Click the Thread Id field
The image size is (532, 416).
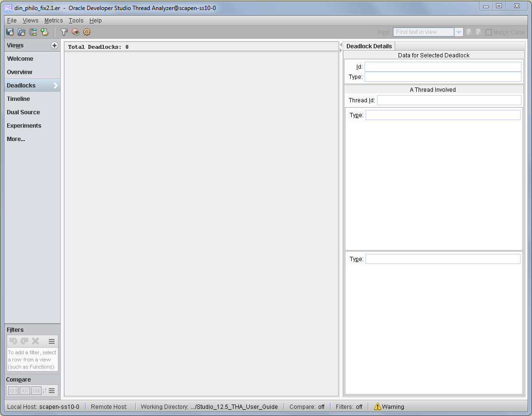click(449, 100)
